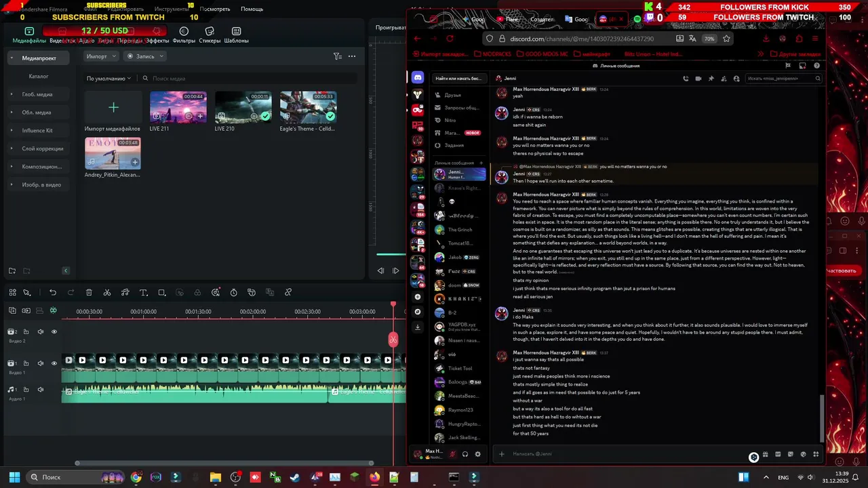The height and width of the screenshot is (488, 868).
Task: Expand the Influence Kit section
Action: point(12,130)
